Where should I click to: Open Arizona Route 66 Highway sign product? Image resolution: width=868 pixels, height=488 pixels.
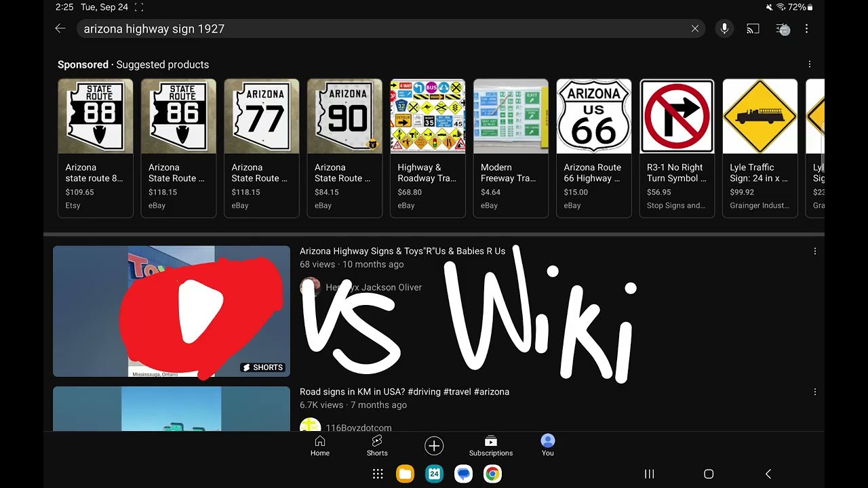click(x=594, y=148)
